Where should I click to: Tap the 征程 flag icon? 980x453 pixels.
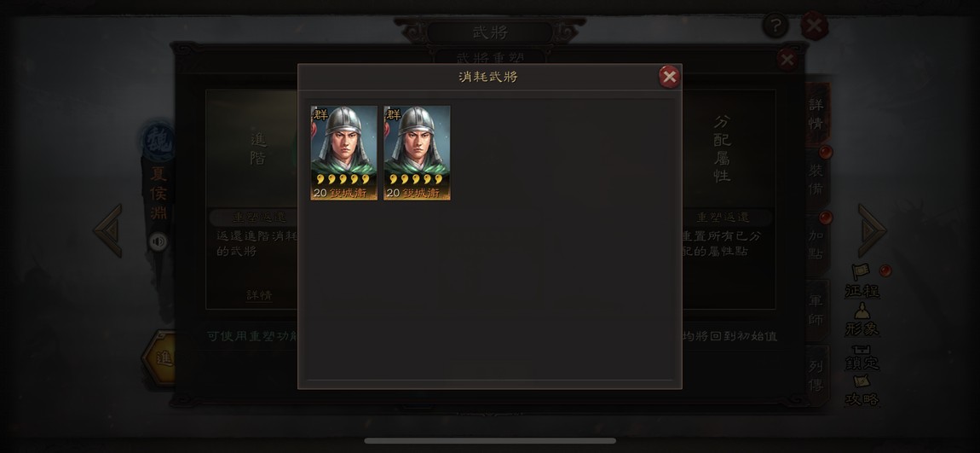click(862, 281)
